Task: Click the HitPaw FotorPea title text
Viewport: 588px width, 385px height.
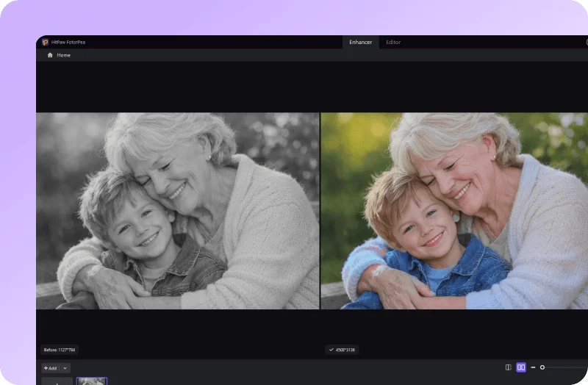Action: click(68, 43)
